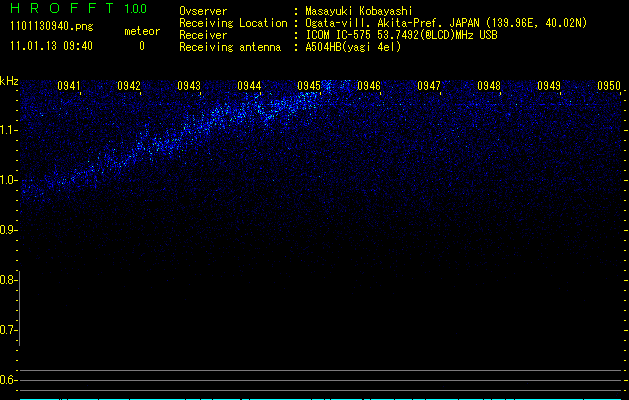This screenshot has width=629, height=400.
Task: Select the file name 1101130940.png
Action: (52, 27)
